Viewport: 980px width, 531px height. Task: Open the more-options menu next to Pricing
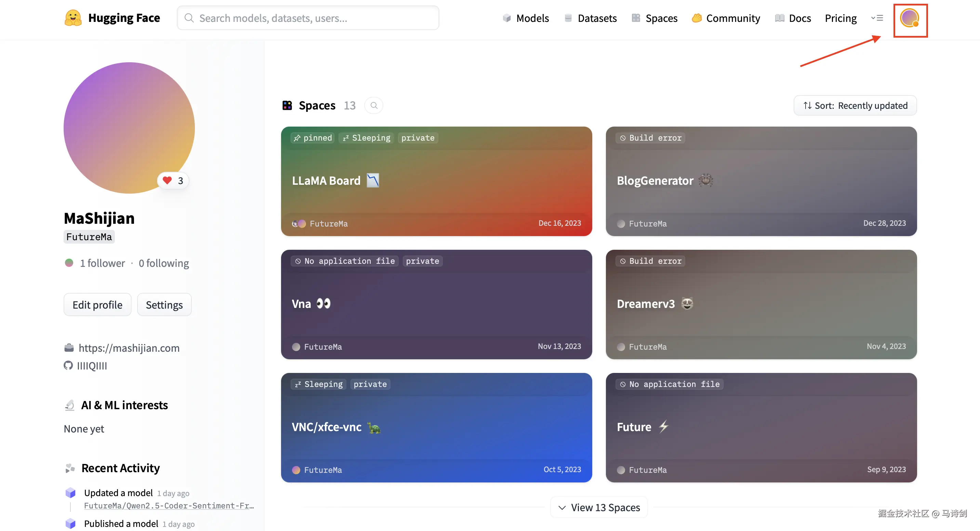(877, 18)
